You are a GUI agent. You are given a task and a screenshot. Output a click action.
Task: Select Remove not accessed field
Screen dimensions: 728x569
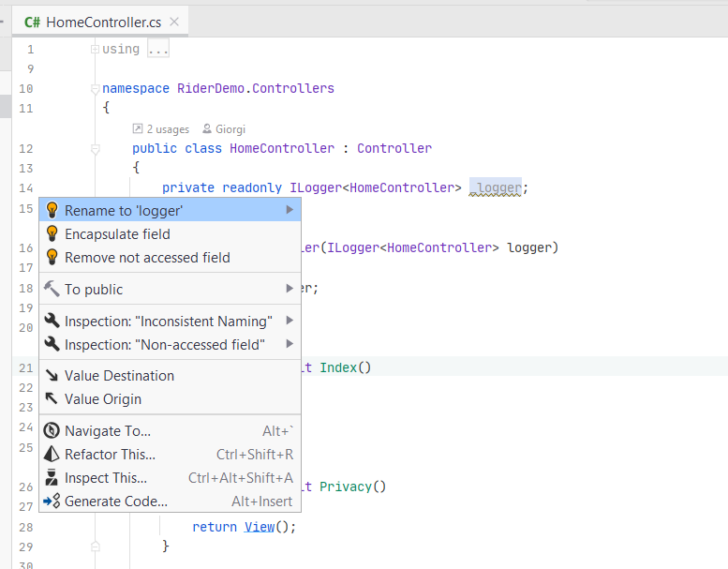(147, 258)
